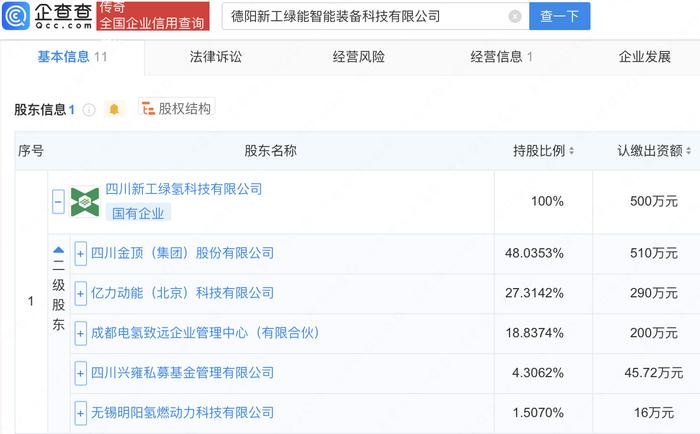Expand 成都电氢致远企业管理中心 row
The width and height of the screenshot is (700, 434).
[80, 333]
